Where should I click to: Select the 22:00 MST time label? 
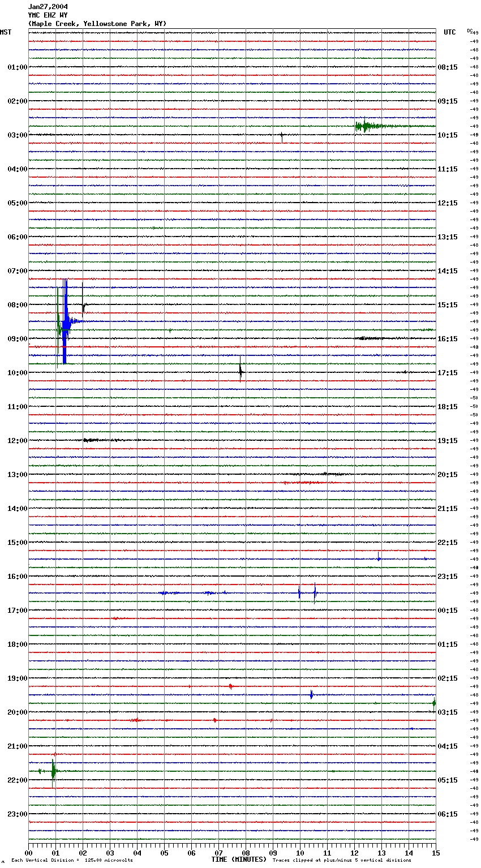(x=18, y=780)
